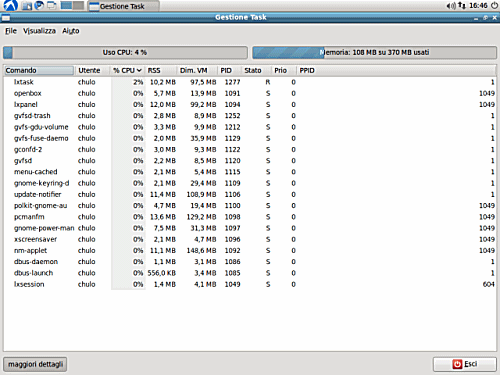Open the Lubuntu main menu icon
The width and height of the screenshot is (500, 375).
(10, 6)
